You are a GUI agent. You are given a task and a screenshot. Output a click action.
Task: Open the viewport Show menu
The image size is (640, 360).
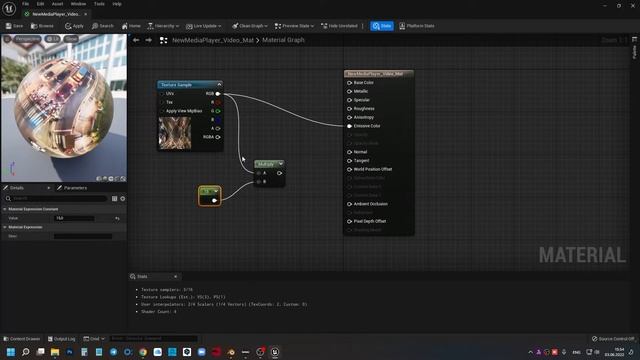(x=71, y=39)
